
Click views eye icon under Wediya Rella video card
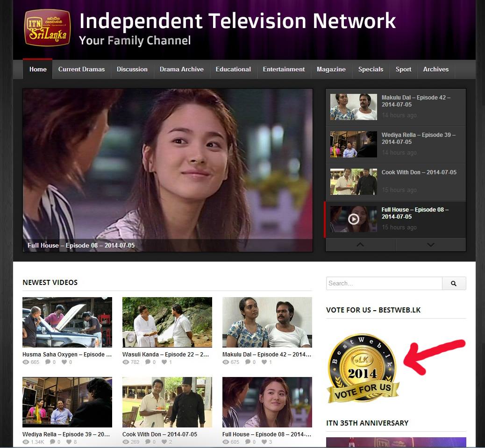tap(26, 442)
